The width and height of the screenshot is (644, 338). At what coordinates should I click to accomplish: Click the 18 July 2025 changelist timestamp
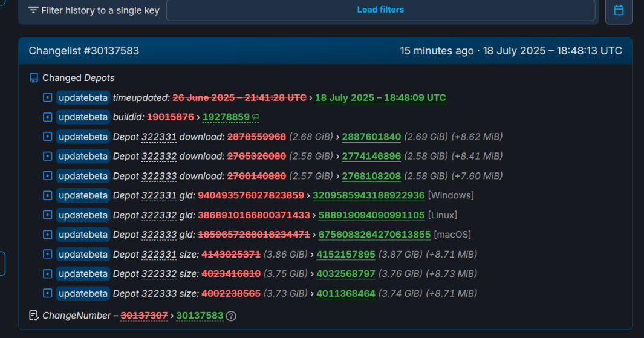point(552,51)
